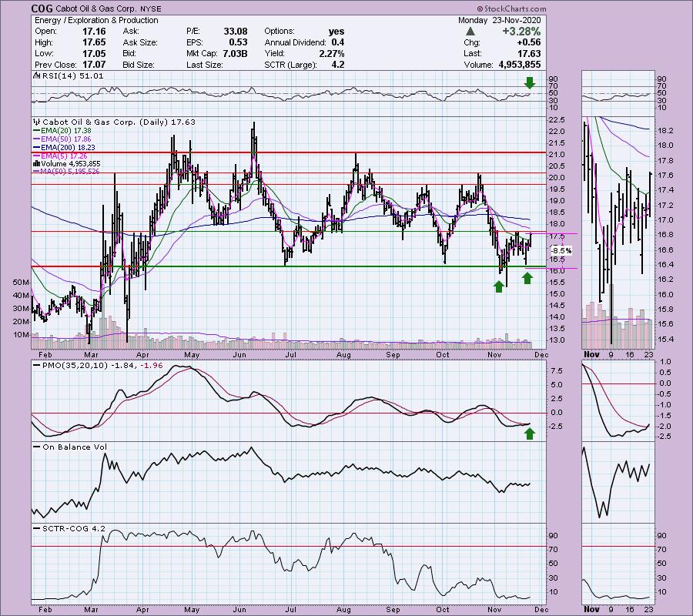693x616 pixels.
Task: Click the 50M volume axis label
Action: tap(22, 283)
